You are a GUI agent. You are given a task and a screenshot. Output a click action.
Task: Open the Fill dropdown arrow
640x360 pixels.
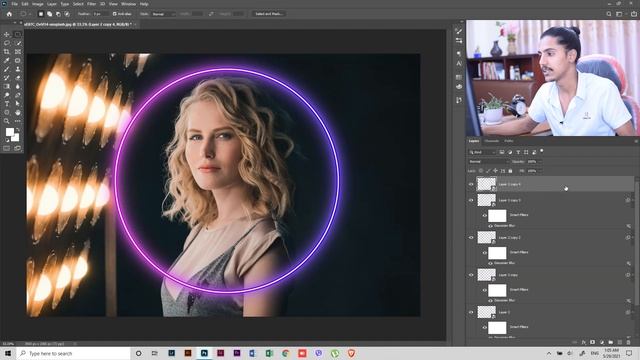click(540, 171)
